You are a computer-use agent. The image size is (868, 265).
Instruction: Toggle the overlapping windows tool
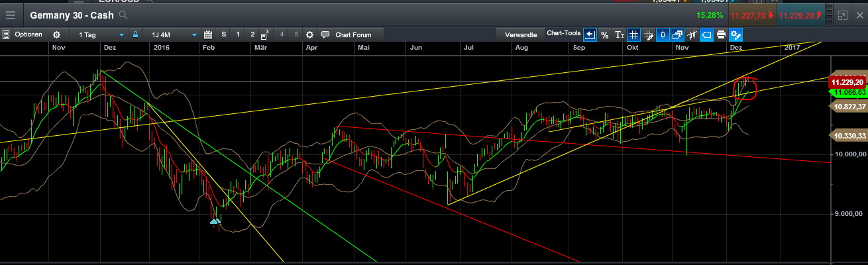coord(677,34)
